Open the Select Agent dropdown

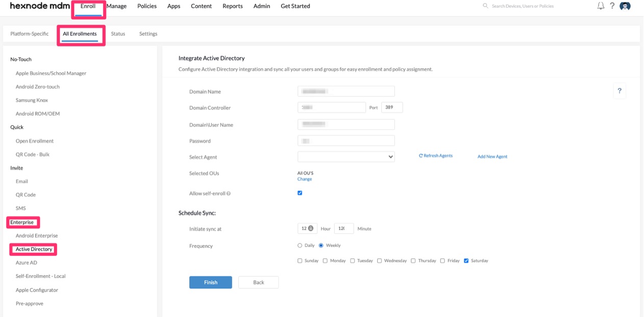[x=346, y=157]
